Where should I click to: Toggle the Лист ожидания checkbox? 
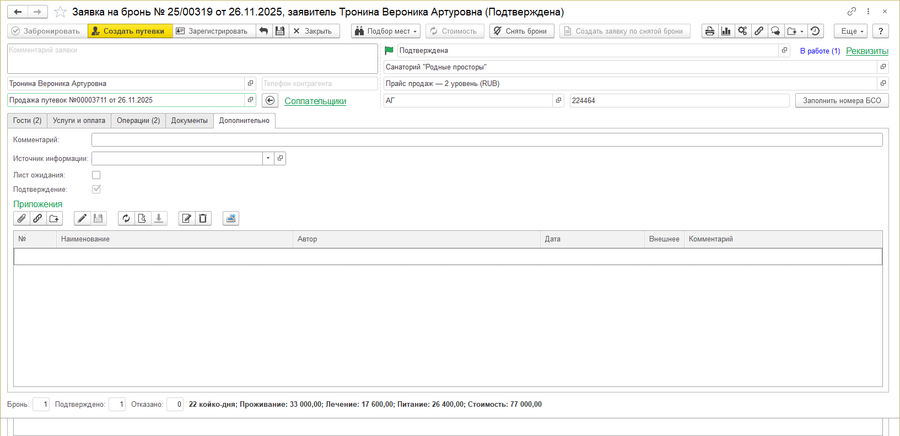96,175
